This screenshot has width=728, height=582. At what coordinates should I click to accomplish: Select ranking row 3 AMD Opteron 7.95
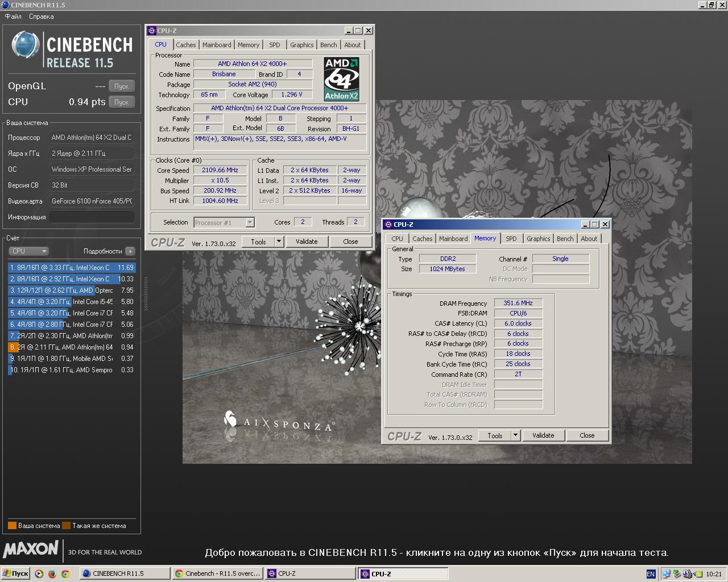coord(72,290)
